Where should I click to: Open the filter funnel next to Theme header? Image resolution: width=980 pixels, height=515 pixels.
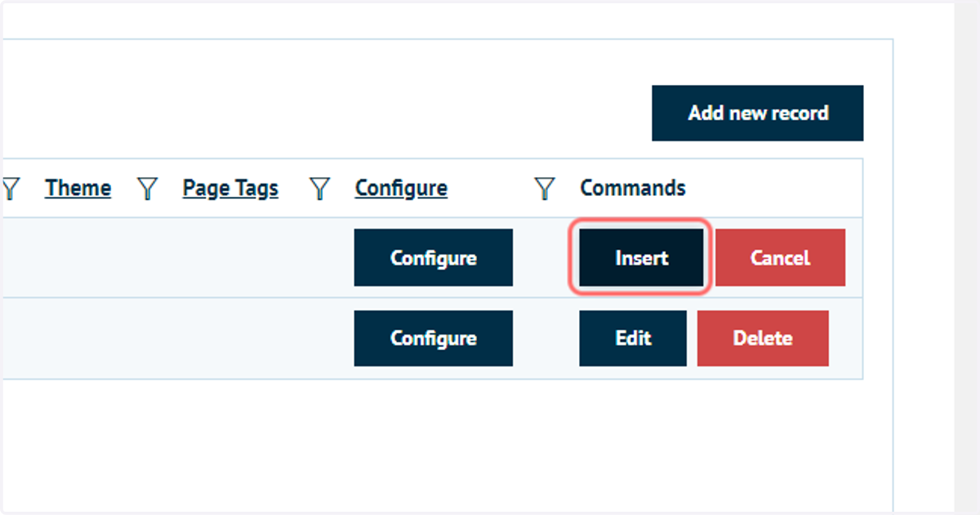147,189
